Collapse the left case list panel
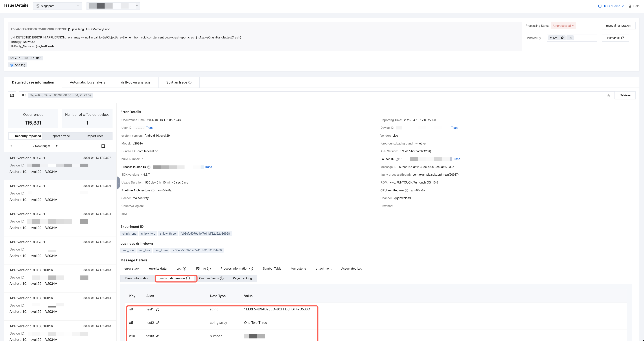This screenshot has height=341, width=644. pyautogui.click(x=118, y=183)
